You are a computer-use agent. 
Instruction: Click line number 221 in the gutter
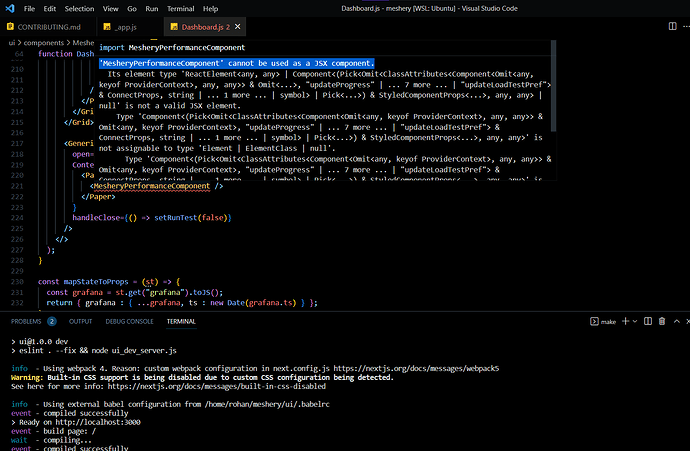pos(17,186)
